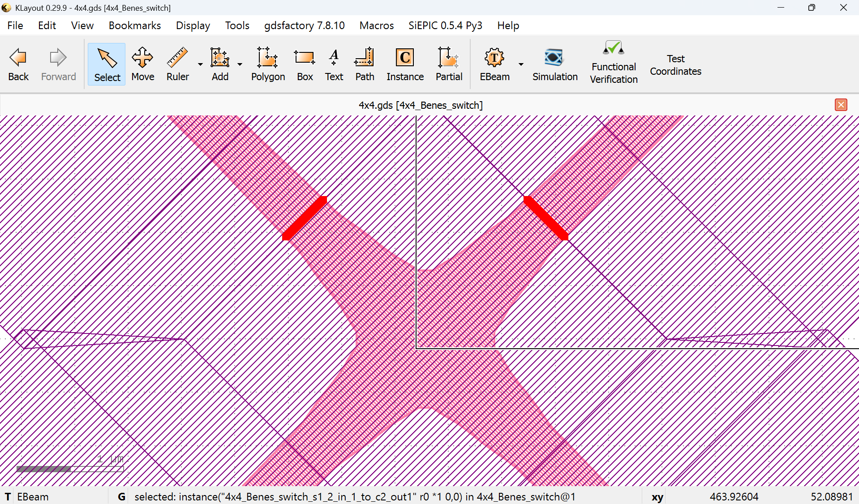Activate the Path tool

click(365, 64)
